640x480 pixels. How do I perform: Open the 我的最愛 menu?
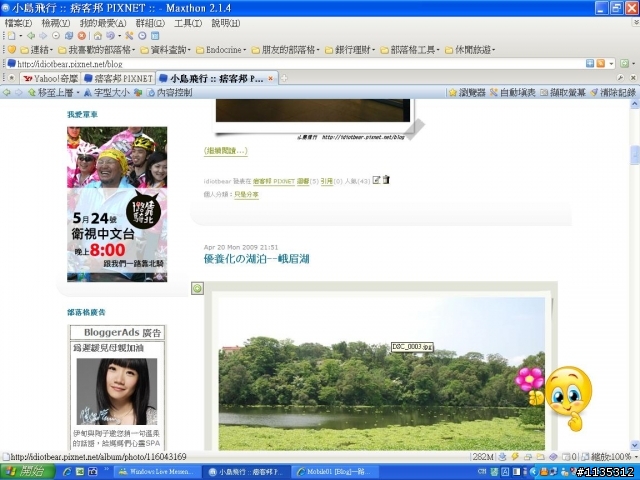103,23
